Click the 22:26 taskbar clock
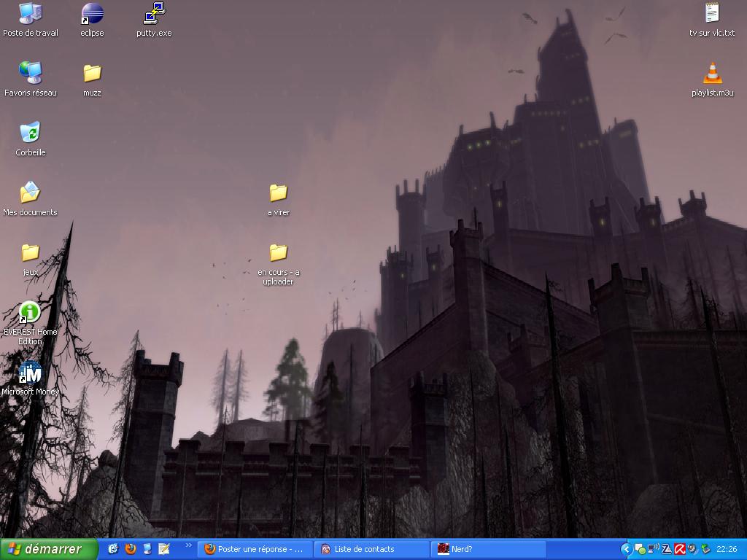Viewport: 747px width, 560px height. (x=727, y=550)
